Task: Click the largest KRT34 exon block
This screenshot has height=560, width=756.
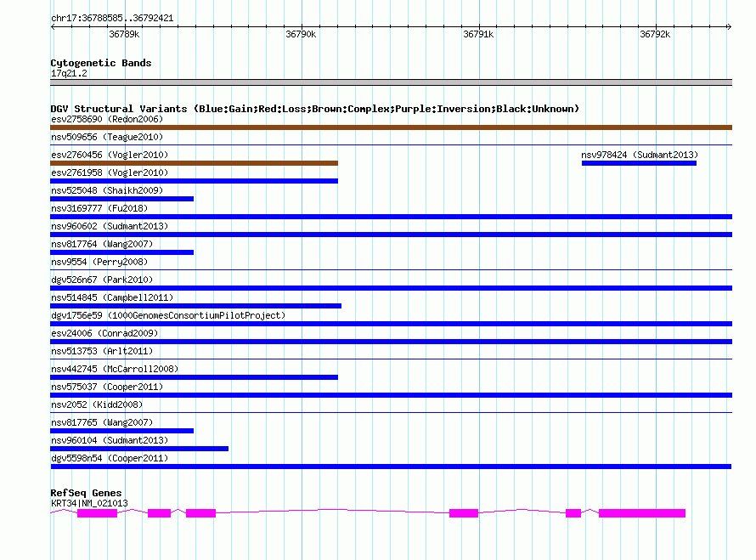Action: coord(641,513)
